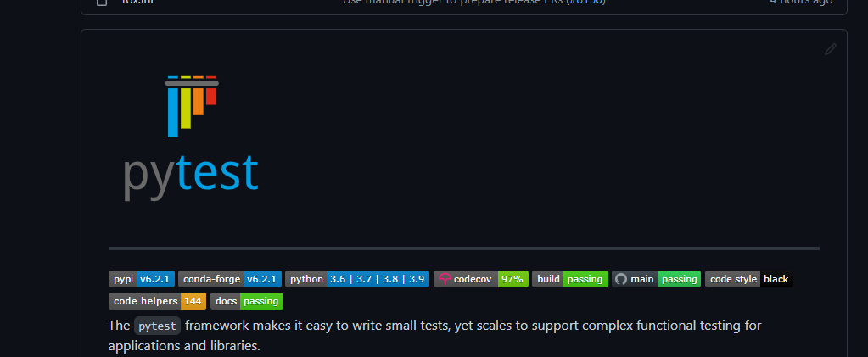Open the pytest logo image
The height and width of the screenshot is (357, 868).
191,138
